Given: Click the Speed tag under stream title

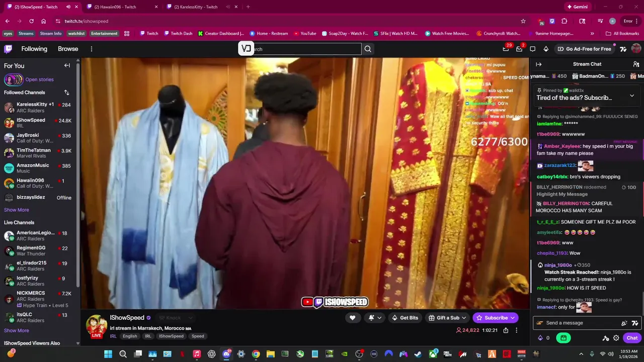Looking at the screenshot, I should [198, 336].
